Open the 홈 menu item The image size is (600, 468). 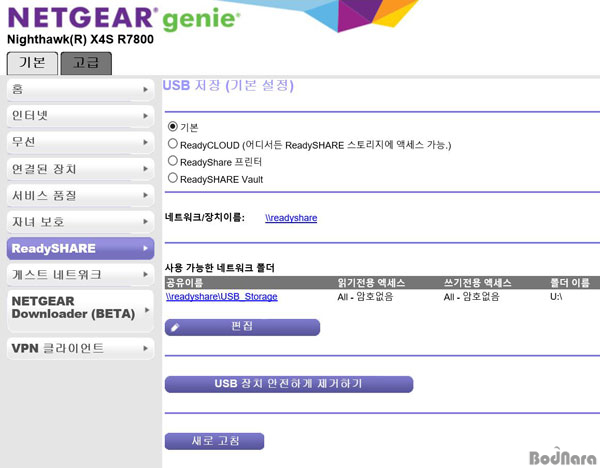coord(80,90)
